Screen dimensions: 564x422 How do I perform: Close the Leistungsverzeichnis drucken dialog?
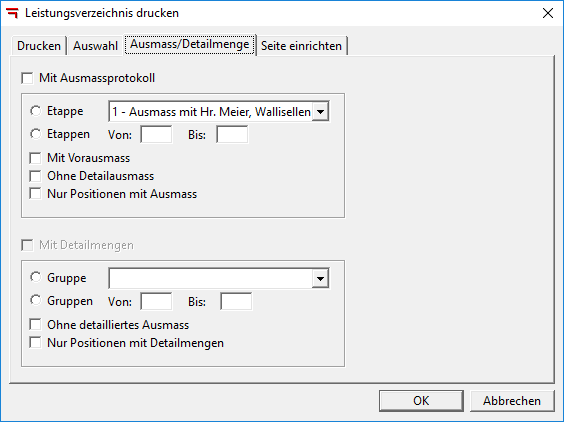click(547, 13)
